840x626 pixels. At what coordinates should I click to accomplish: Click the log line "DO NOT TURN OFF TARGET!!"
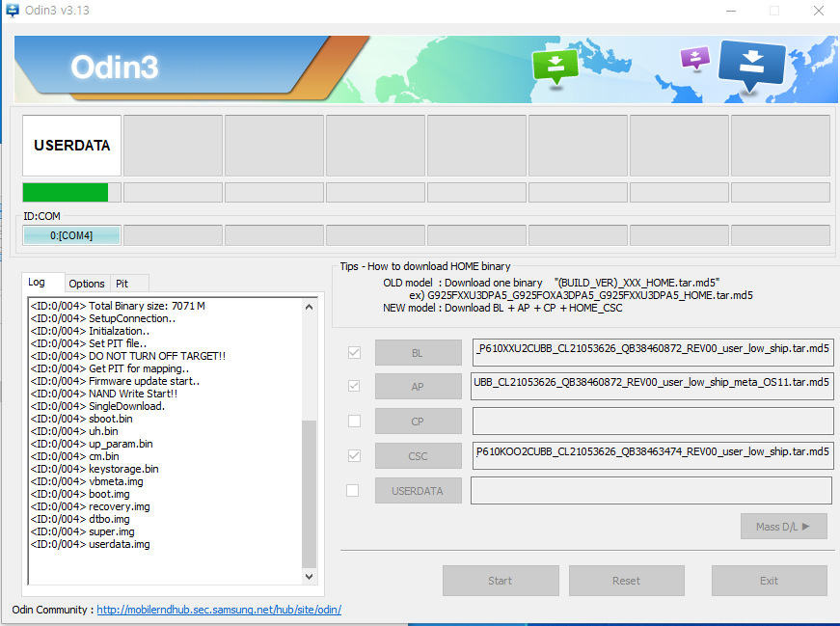point(128,356)
